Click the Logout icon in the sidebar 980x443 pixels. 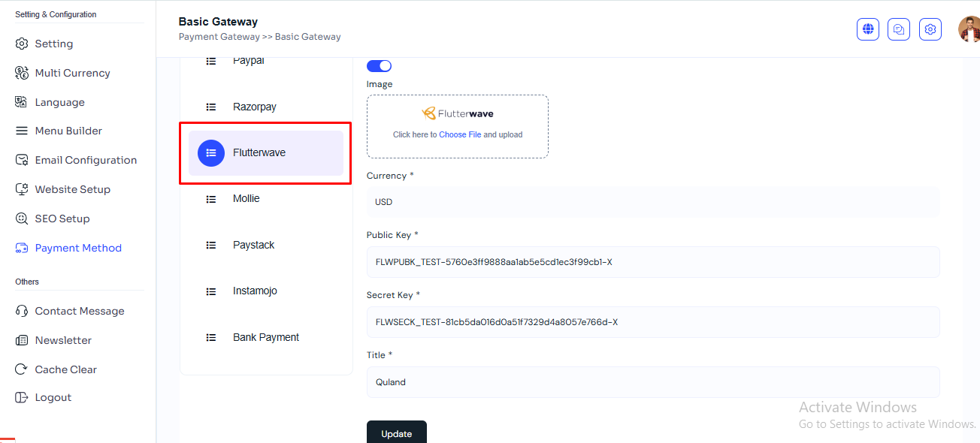pos(22,397)
